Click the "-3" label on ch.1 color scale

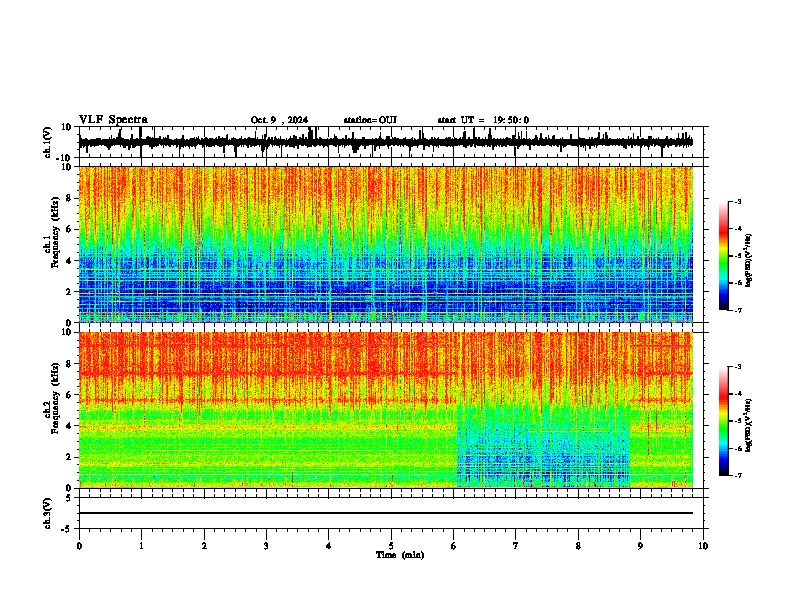pyautogui.click(x=737, y=202)
